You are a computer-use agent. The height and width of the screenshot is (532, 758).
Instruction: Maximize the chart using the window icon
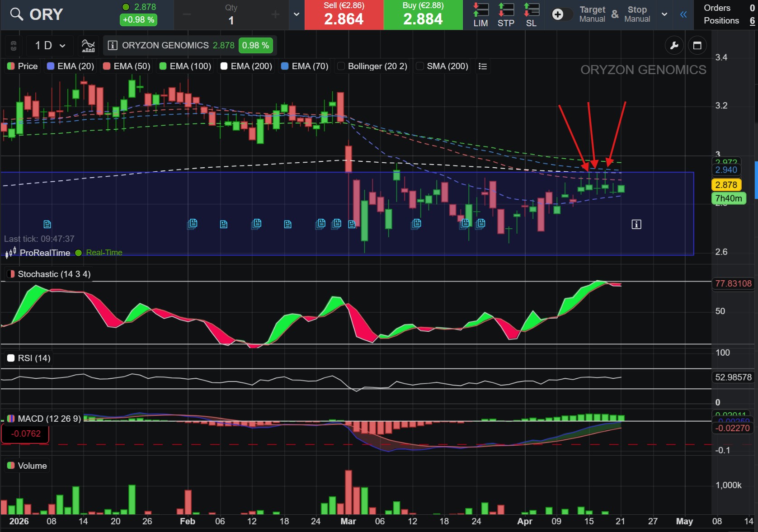click(x=697, y=46)
